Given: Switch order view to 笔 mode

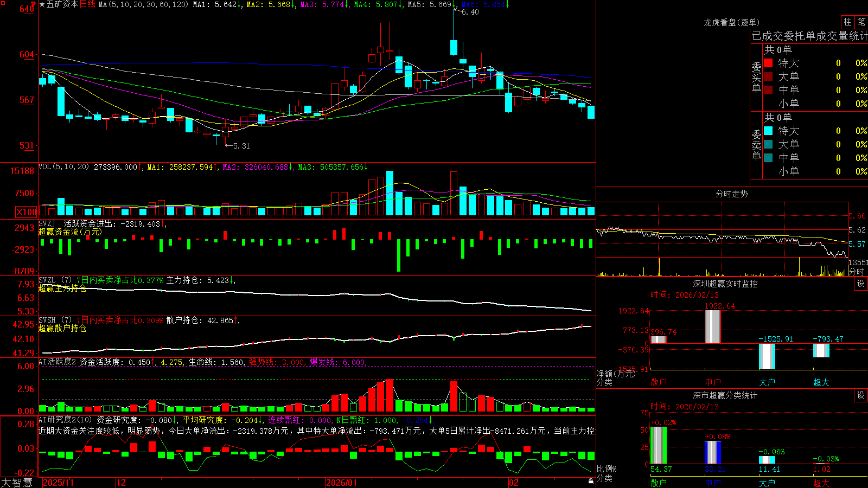Looking at the screenshot, I should [x=861, y=22].
